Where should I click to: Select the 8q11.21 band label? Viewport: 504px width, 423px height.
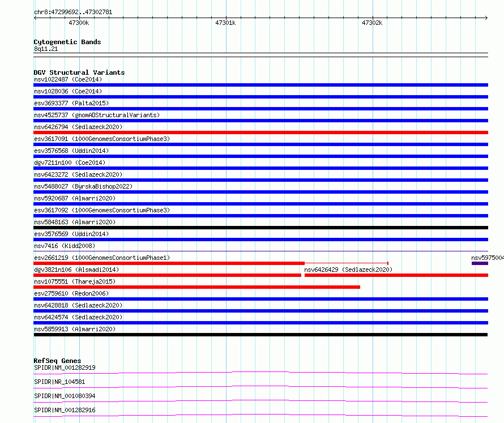tap(46, 49)
